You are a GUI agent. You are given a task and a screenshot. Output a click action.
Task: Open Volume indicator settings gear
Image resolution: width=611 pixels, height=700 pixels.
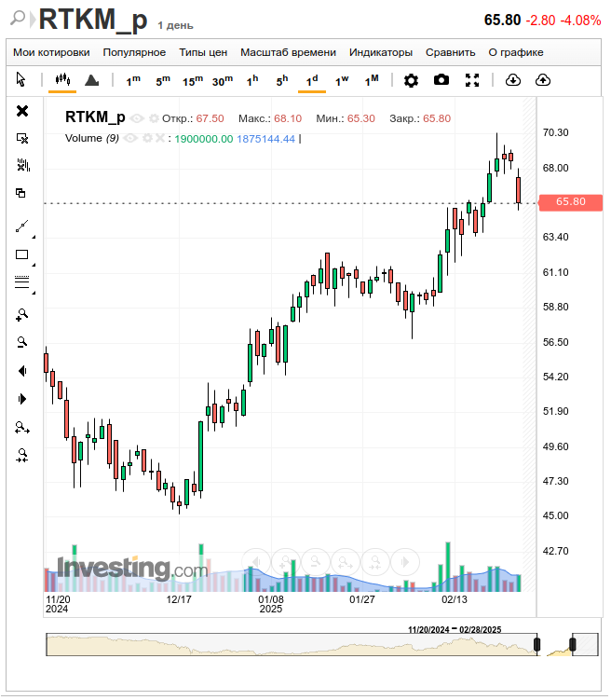click(x=147, y=138)
